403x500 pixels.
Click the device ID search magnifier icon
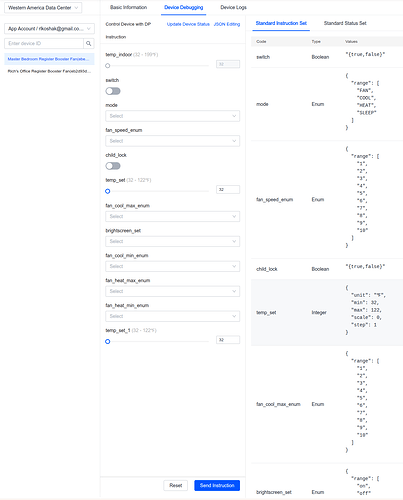tap(88, 43)
